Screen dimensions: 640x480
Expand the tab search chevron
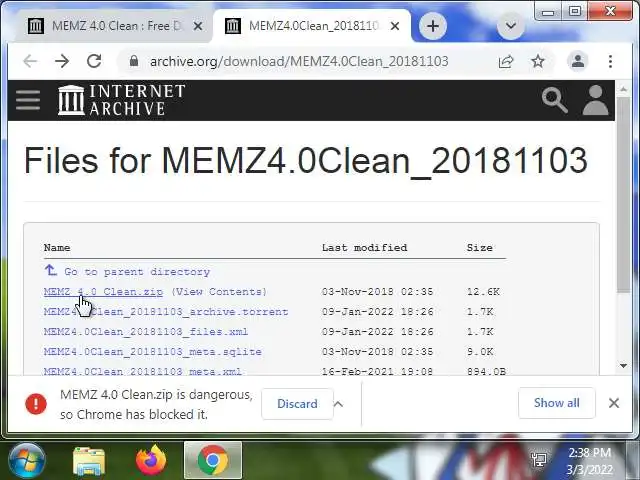pos(511,26)
